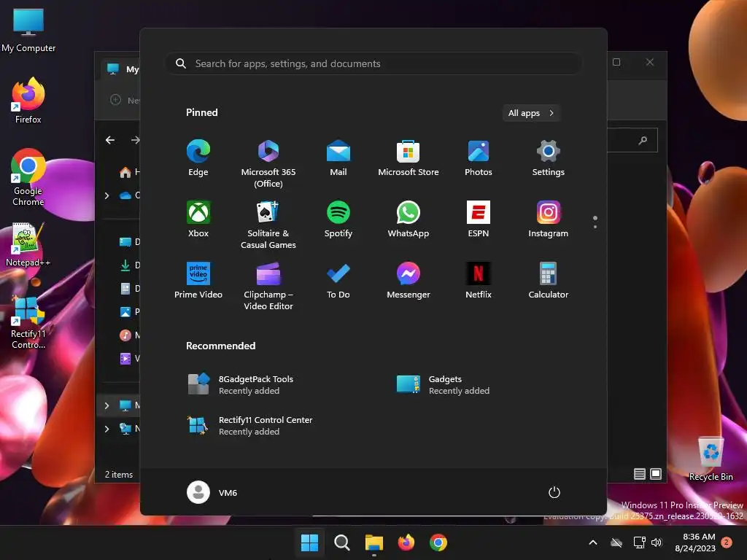Screen dimensions: 747x560
Task: Go to next pinned apps page dots
Action: click(x=595, y=222)
